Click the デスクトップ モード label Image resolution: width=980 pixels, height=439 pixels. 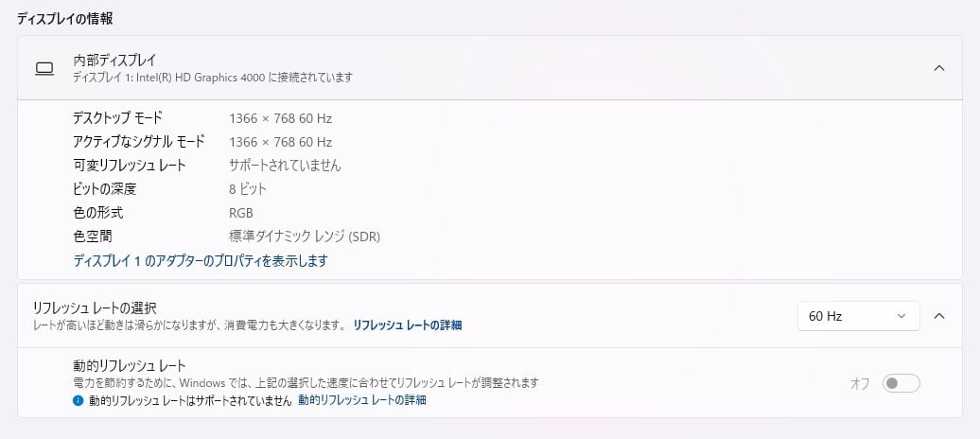[118, 118]
